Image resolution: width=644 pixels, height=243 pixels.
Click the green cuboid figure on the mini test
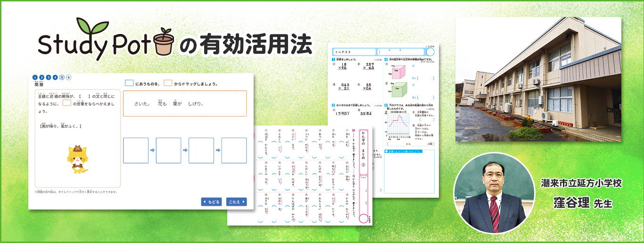click(399, 90)
